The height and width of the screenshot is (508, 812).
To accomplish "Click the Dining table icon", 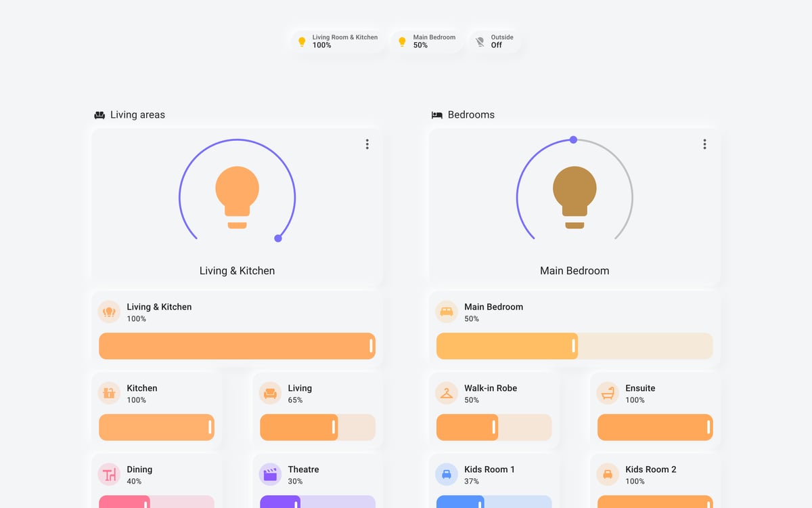I will [108, 474].
